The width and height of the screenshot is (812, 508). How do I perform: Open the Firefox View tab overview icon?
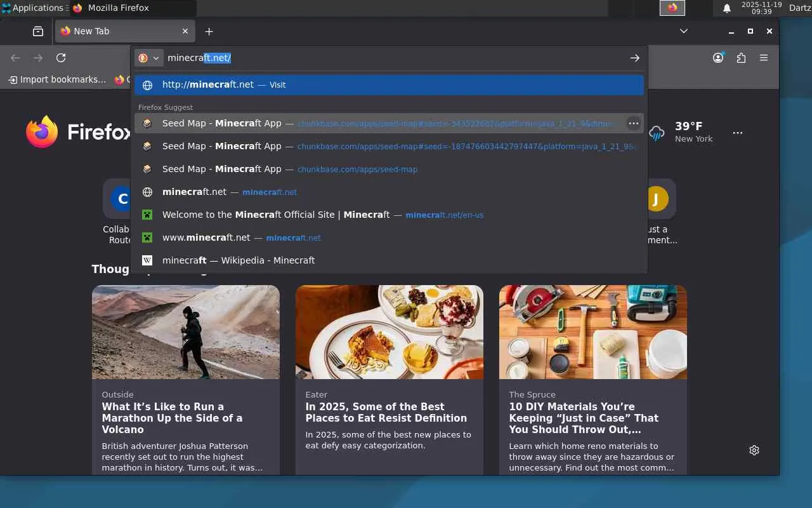(x=38, y=31)
